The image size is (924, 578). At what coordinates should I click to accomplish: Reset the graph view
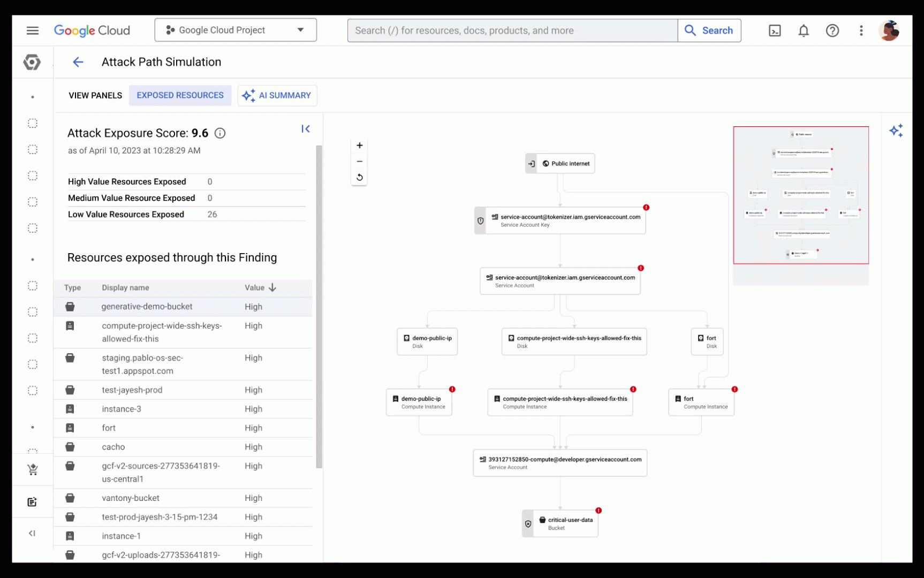pos(360,178)
